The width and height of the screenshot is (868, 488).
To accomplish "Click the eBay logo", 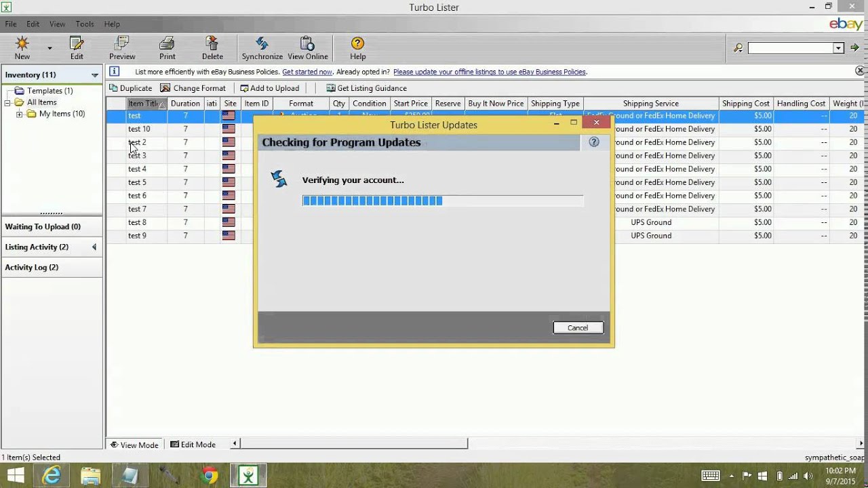I will (x=846, y=24).
